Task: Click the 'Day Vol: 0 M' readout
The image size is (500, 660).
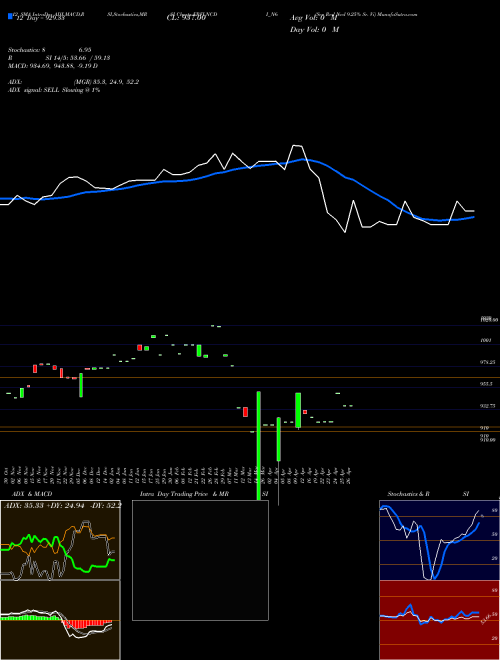Action: (314, 30)
